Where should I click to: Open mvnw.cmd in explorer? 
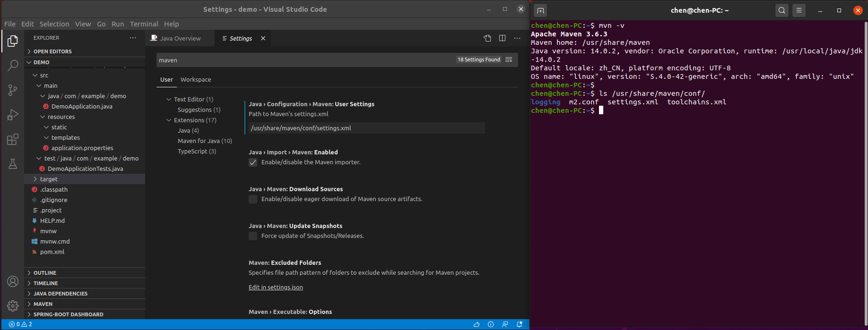click(x=55, y=241)
